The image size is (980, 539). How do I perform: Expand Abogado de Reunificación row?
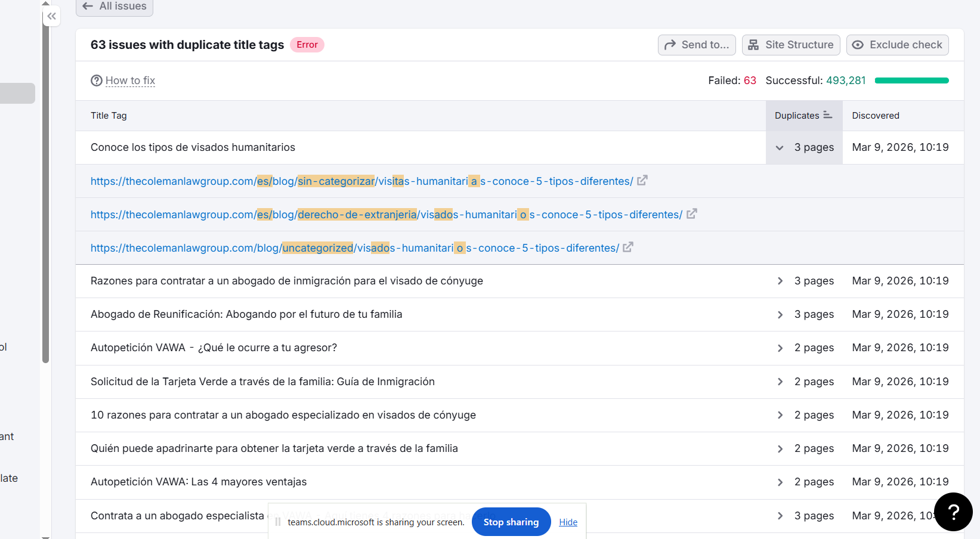[780, 314]
